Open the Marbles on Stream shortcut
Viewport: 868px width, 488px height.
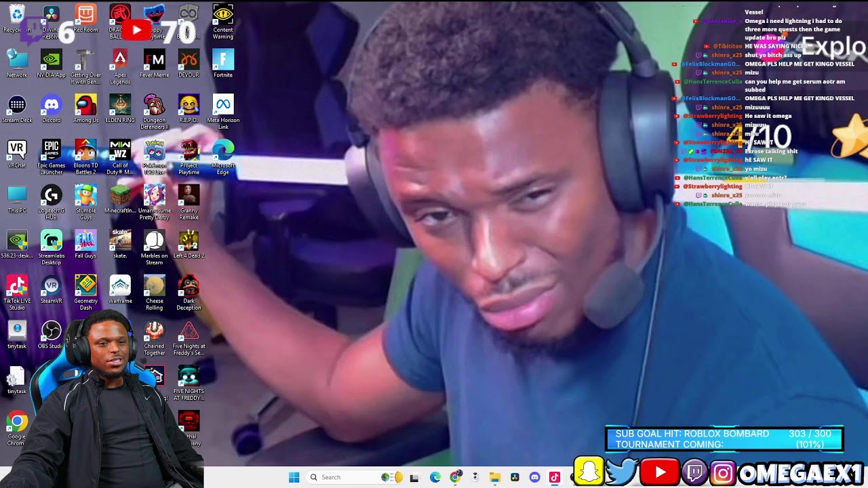tap(155, 248)
